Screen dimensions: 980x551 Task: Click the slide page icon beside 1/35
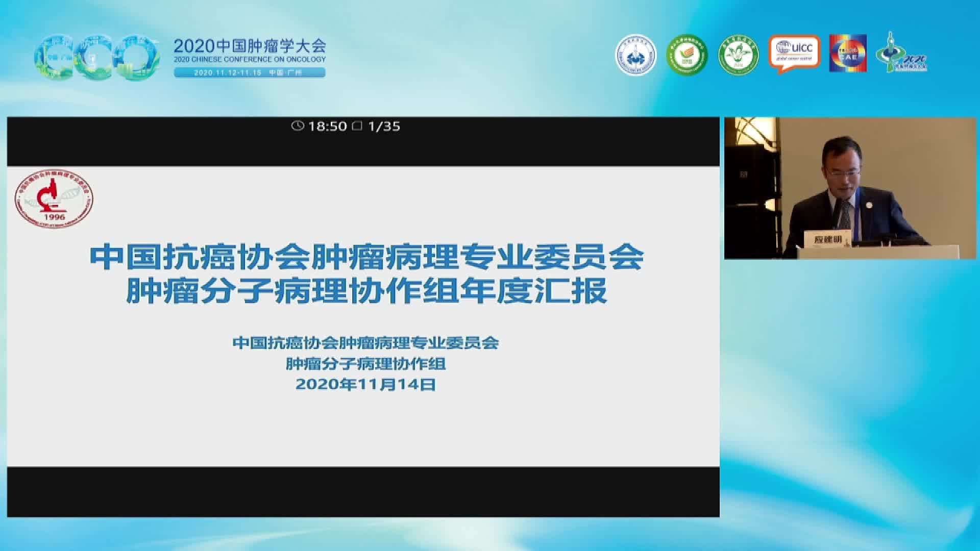pyautogui.click(x=358, y=126)
